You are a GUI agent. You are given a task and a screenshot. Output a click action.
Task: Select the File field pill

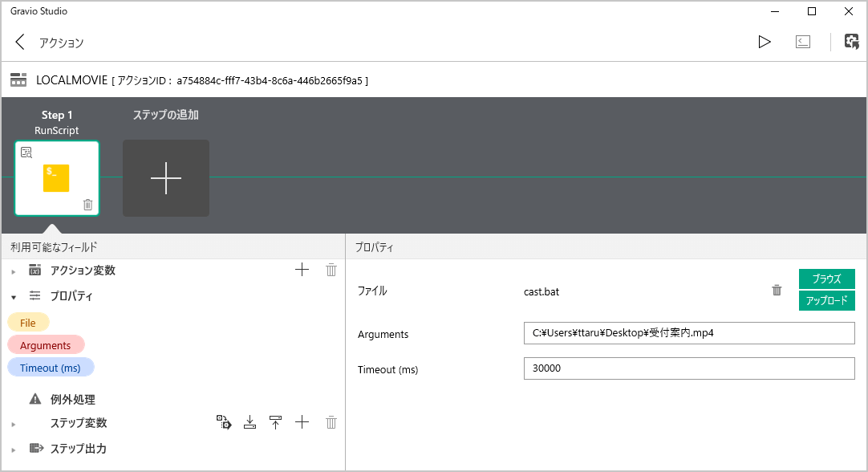click(x=28, y=323)
